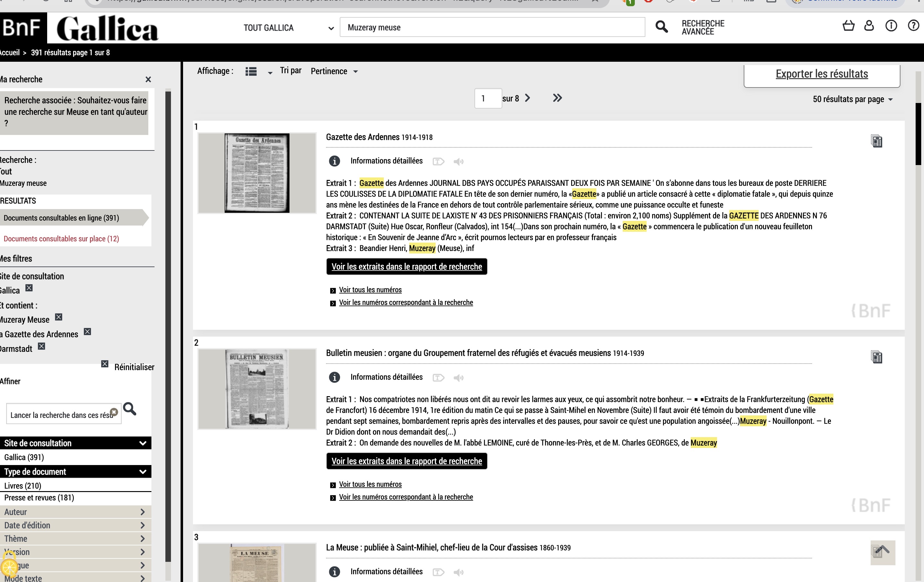Open the Pertinence sort dropdown

coord(334,71)
